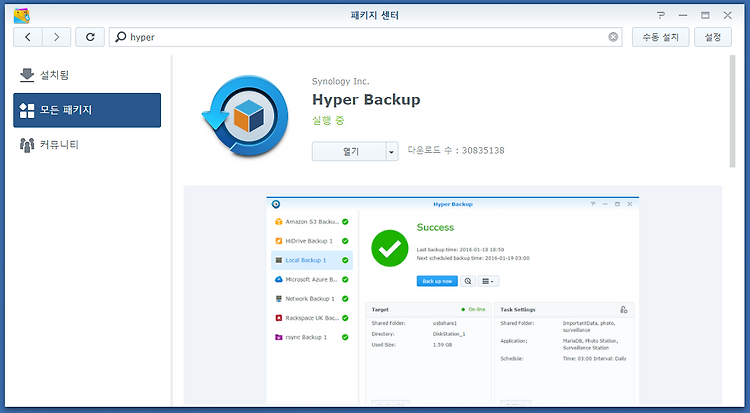
Task: Click Microsoft Azure entry in the preview
Action: 312,279
